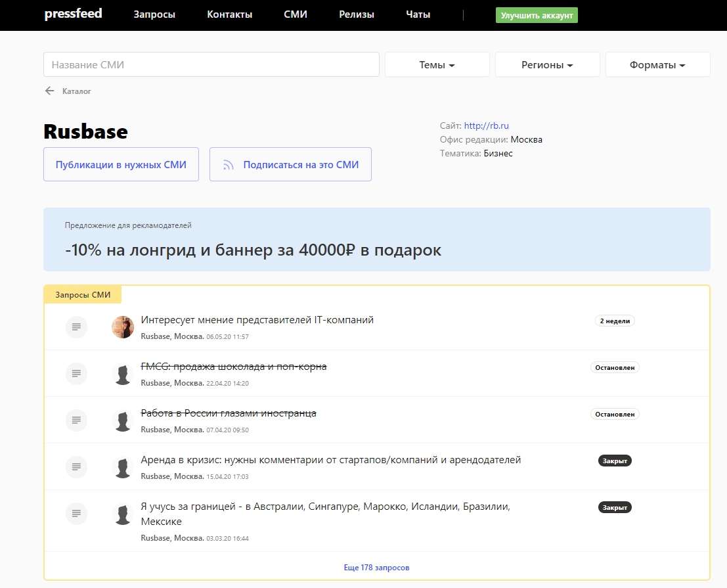Click the RSS icon in the subscribe button
The image size is (727, 588).
click(x=229, y=165)
